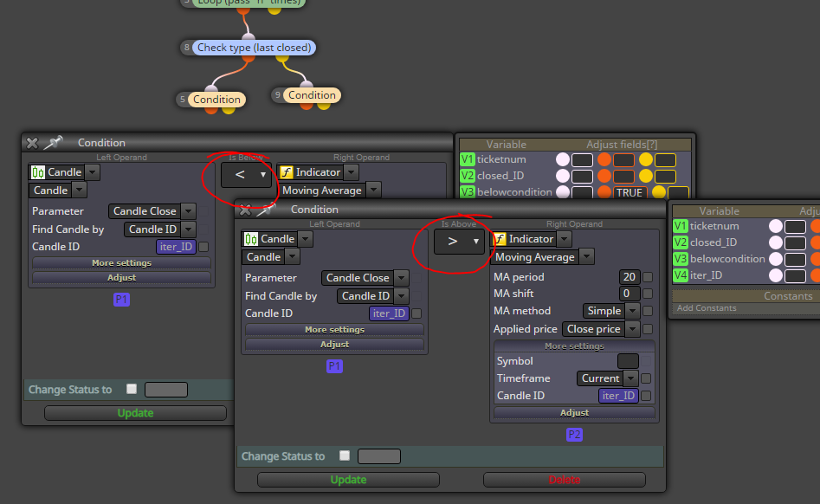Click yellow circle beside ticketnum in 'Adjust fields[?]' panel
820x504 pixels.
coord(646,159)
